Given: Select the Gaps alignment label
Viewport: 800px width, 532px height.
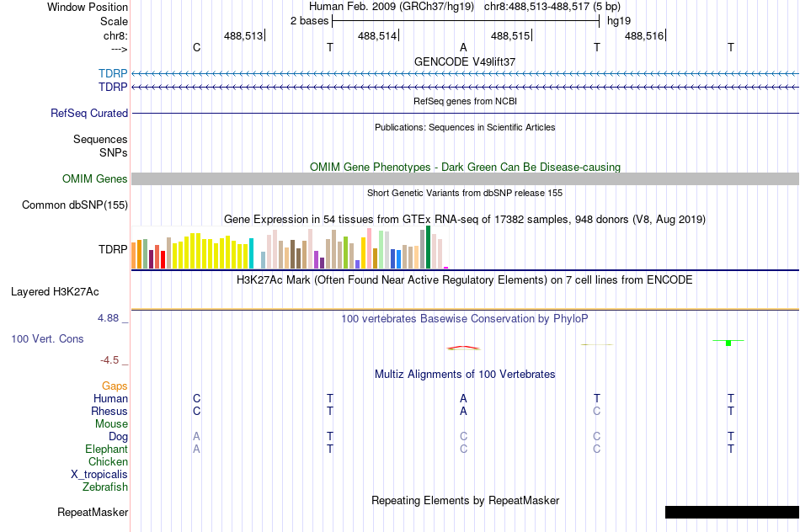Looking at the screenshot, I should 115,386.
